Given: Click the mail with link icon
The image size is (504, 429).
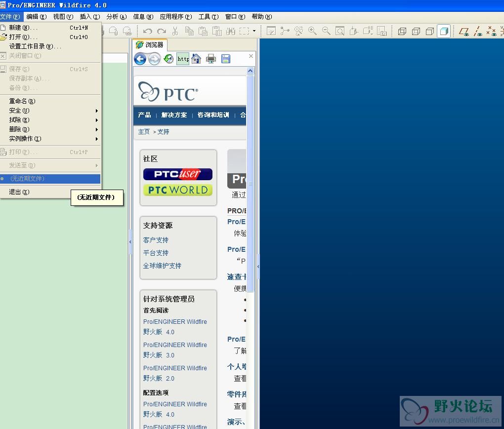Looking at the screenshot, I should click(x=127, y=31).
